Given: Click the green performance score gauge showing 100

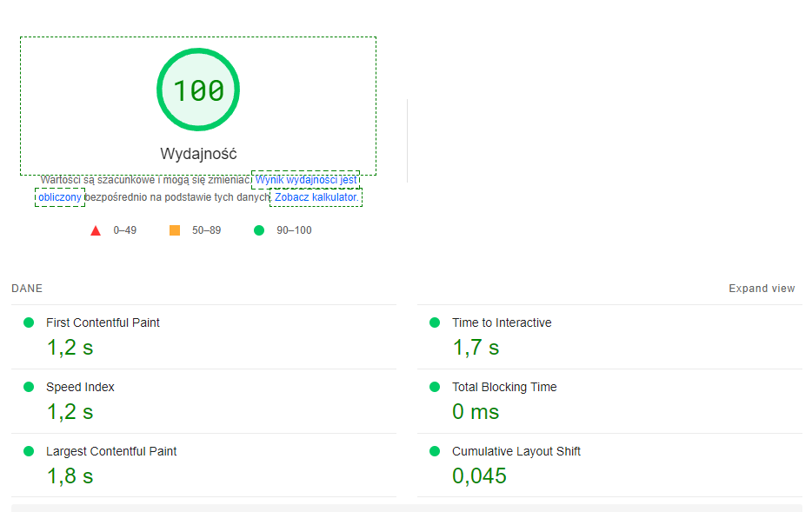Looking at the screenshot, I should (x=198, y=90).
